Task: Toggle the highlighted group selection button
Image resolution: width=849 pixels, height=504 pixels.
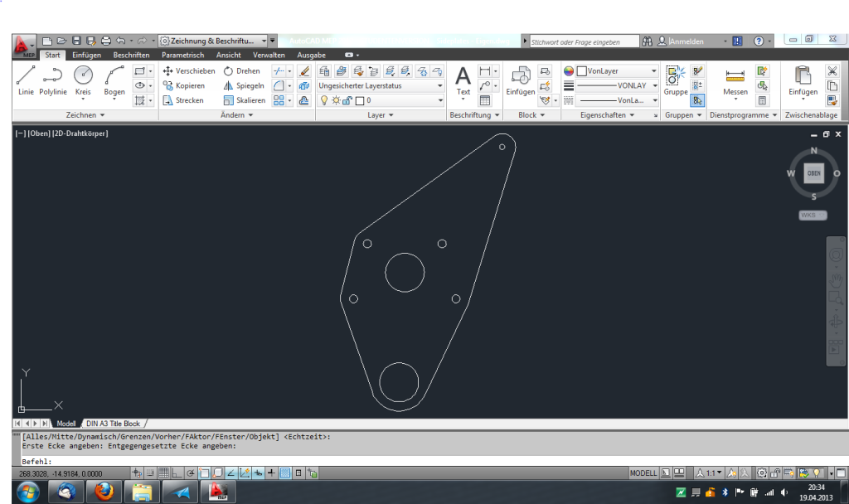Action: 697,100
